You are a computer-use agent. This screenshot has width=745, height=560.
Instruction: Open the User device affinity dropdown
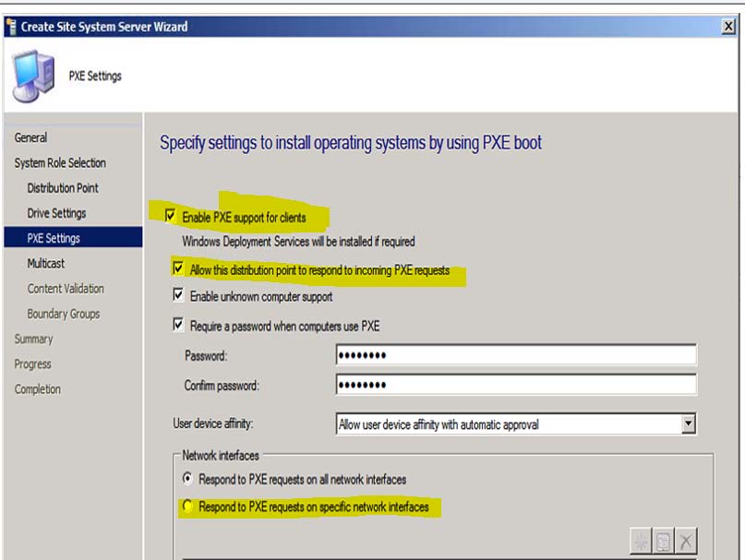tap(688, 423)
